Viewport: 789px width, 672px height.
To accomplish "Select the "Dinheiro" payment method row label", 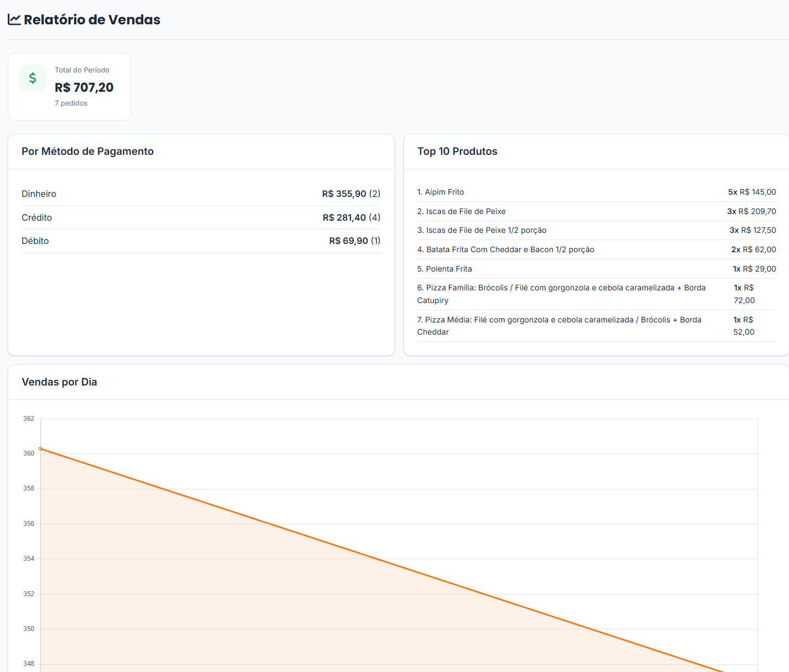I will pos(39,194).
